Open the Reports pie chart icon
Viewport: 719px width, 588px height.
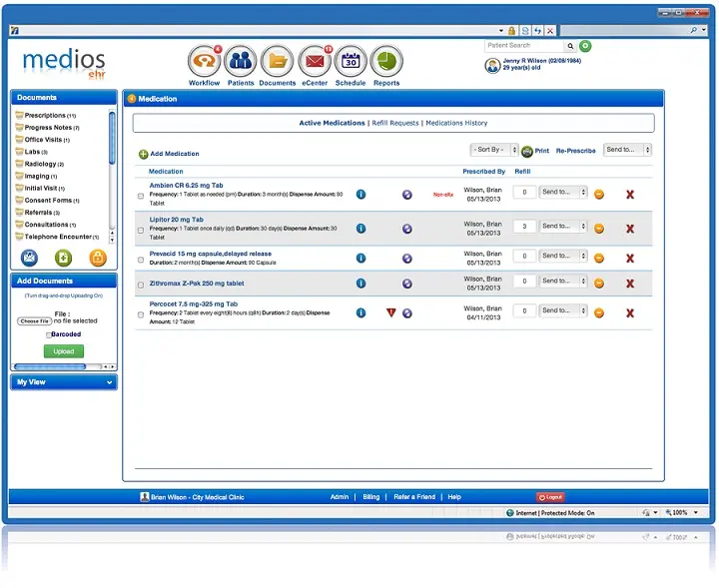(x=386, y=61)
